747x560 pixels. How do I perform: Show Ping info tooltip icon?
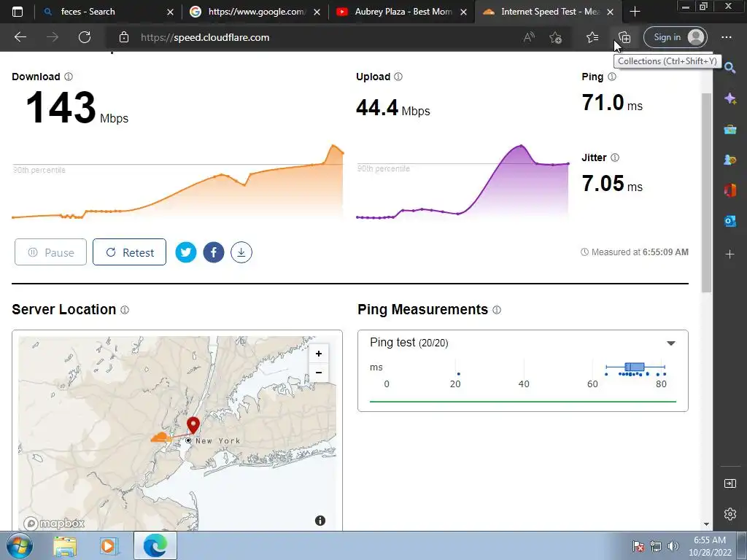pyautogui.click(x=612, y=77)
